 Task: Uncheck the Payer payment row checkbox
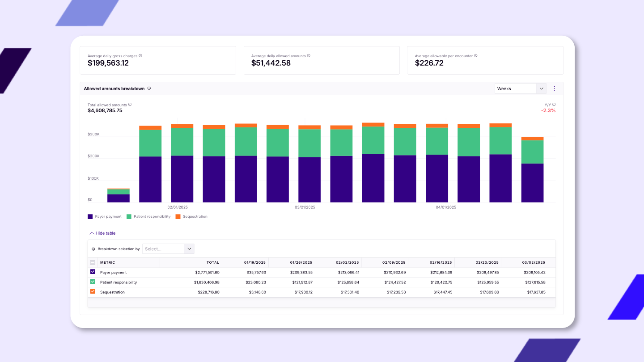tap(93, 272)
